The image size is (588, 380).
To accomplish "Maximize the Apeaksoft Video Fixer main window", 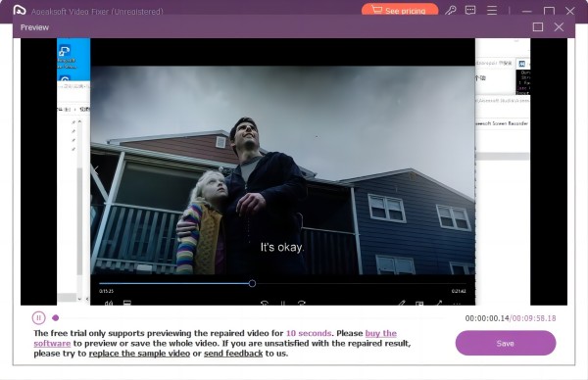I will click(549, 11).
